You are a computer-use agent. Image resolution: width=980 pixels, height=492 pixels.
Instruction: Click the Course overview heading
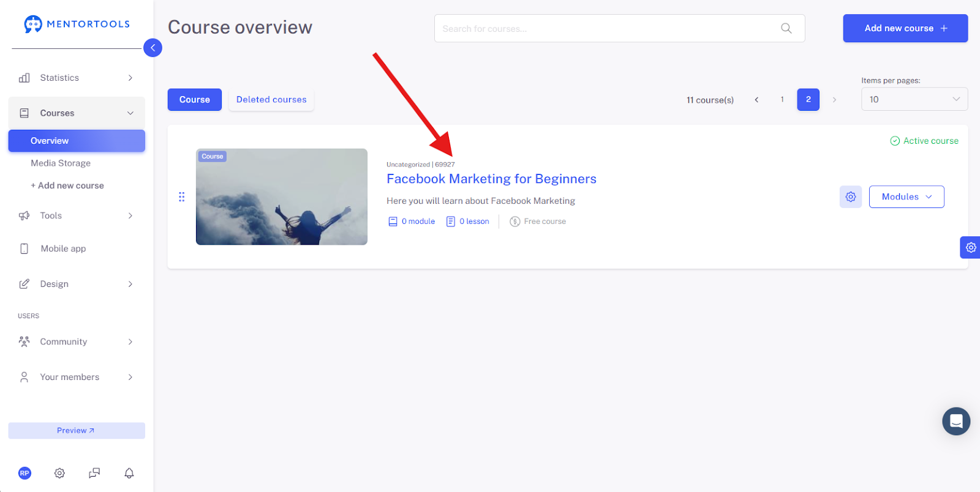coord(240,28)
